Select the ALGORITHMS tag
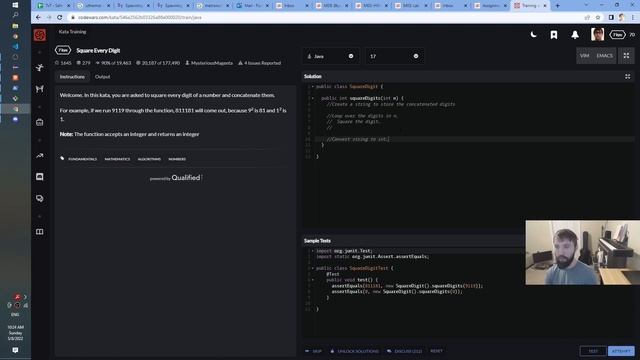The height and width of the screenshot is (360, 640). [x=149, y=159]
